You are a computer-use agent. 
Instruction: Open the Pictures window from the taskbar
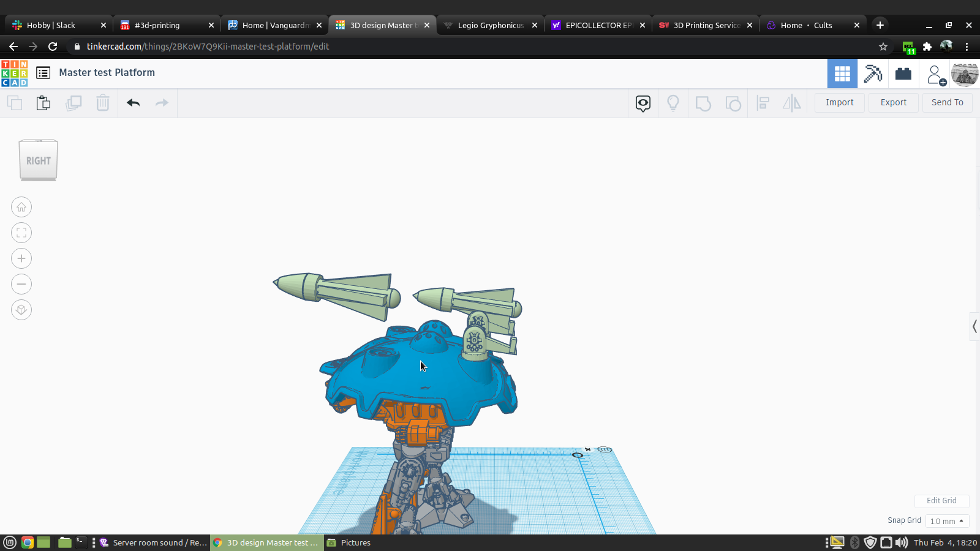point(349,542)
